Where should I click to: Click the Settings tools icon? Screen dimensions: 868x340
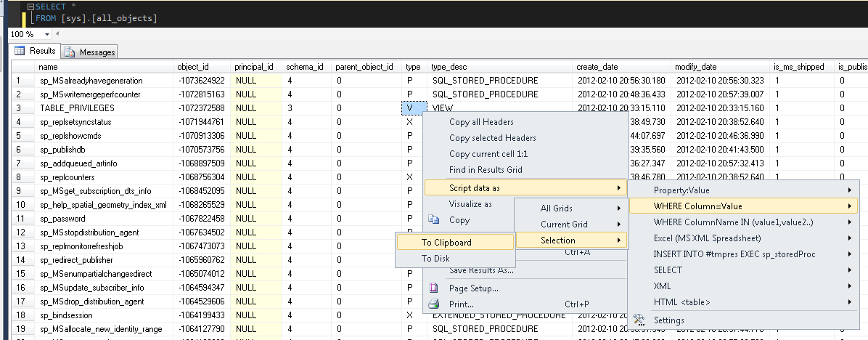click(639, 320)
